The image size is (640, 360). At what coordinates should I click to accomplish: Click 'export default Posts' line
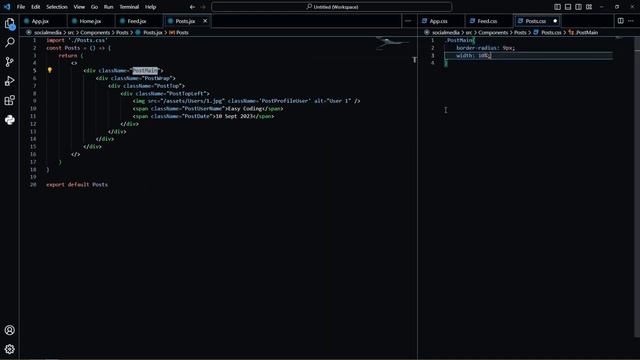(77, 184)
